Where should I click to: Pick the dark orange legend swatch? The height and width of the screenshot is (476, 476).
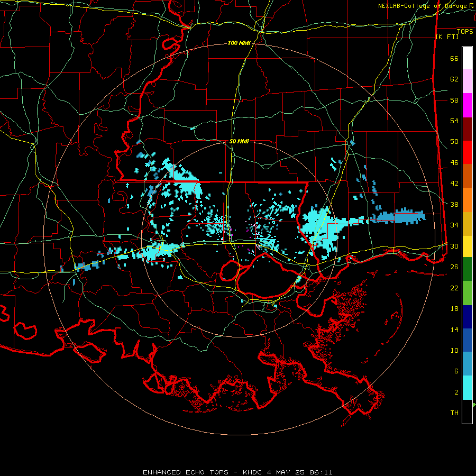[467, 176]
